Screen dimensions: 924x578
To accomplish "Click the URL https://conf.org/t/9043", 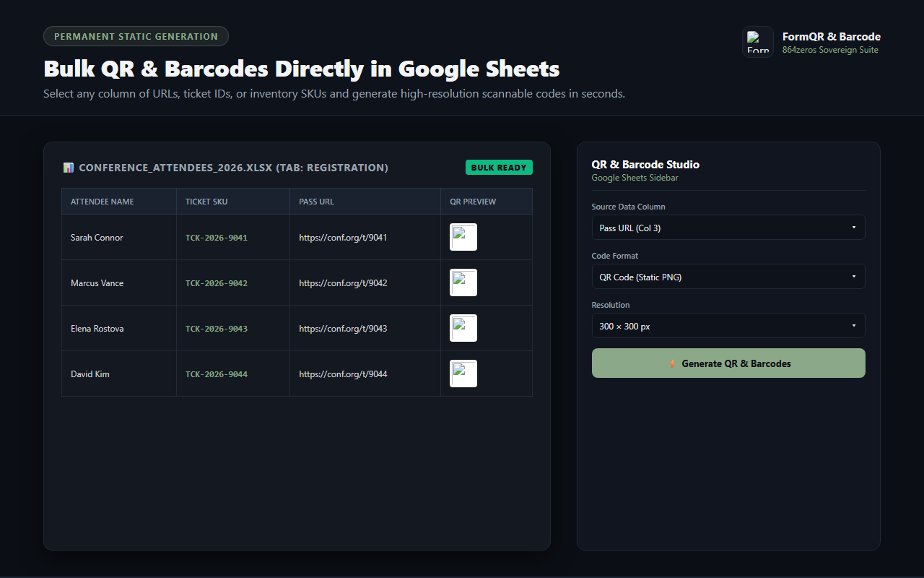I will [343, 329].
